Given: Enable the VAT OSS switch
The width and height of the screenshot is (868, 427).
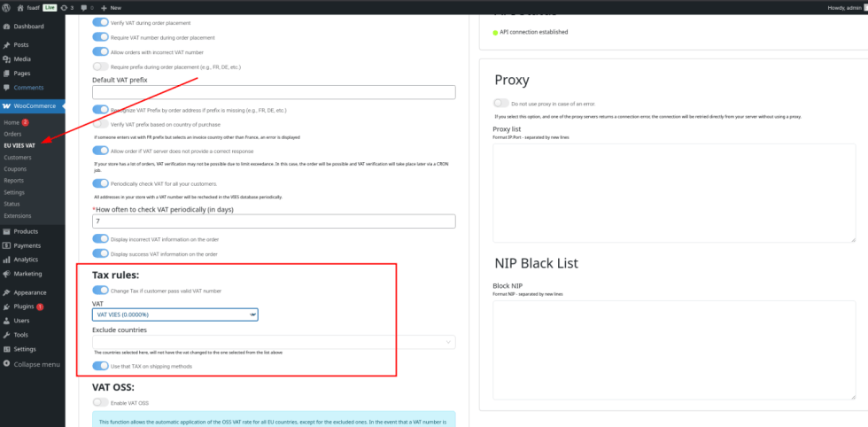Looking at the screenshot, I should pos(100,402).
